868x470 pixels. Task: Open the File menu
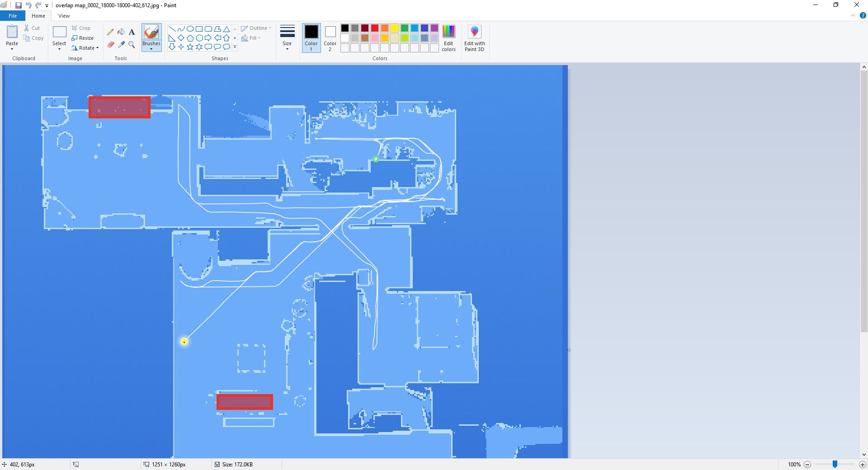pyautogui.click(x=13, y=16)
